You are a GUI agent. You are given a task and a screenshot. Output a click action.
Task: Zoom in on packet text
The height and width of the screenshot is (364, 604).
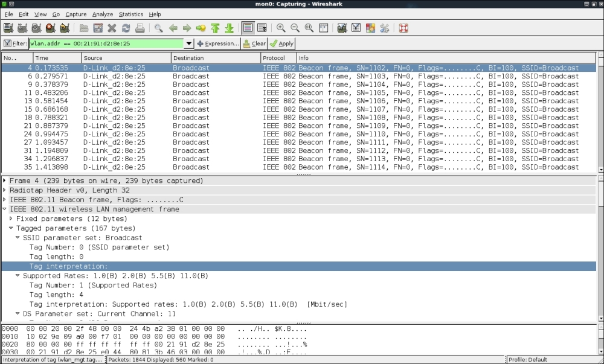[x=281, y=28]
